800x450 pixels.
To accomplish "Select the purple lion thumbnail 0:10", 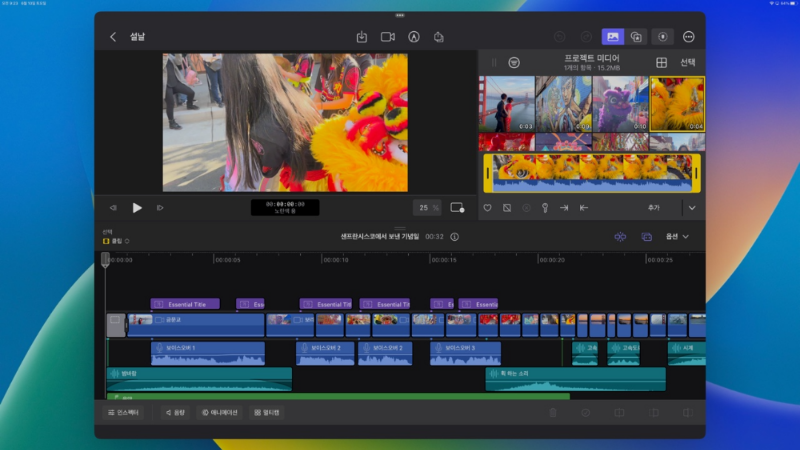I will [x=620, y=104].
